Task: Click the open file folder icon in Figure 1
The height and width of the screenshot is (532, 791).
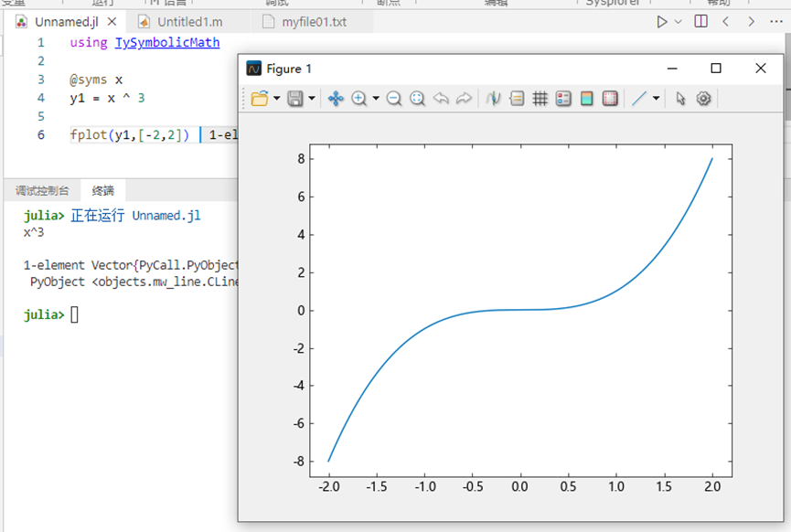Action: click(x=260, y=99)
